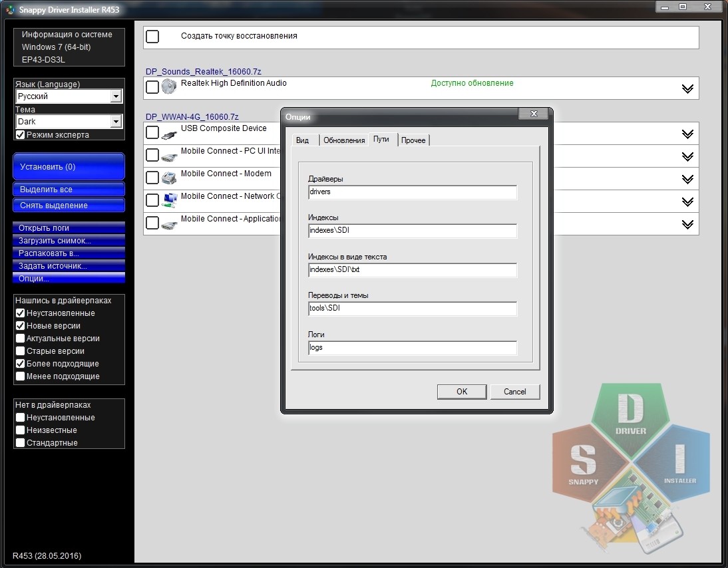Check Неустановленные under Нет в драйверпаках

[x=21, y=418]
